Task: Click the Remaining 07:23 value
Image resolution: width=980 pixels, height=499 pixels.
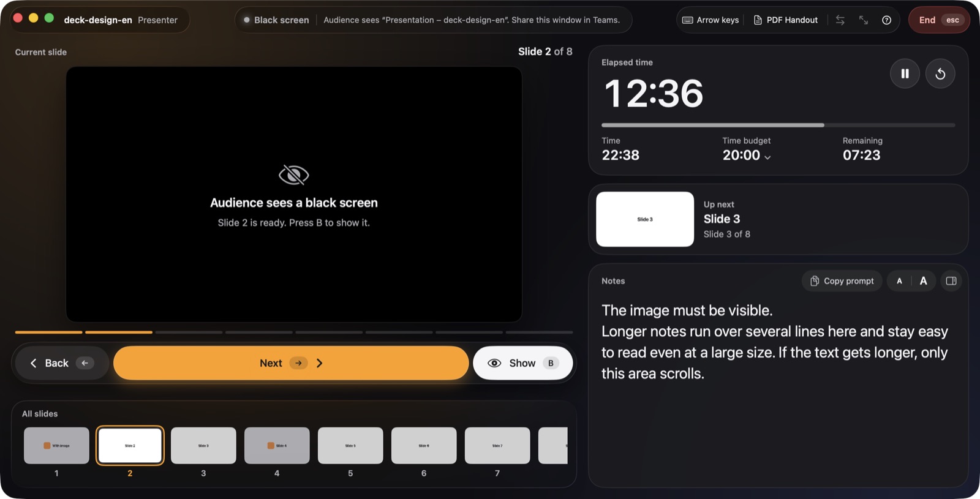Action: coord(861,156)
